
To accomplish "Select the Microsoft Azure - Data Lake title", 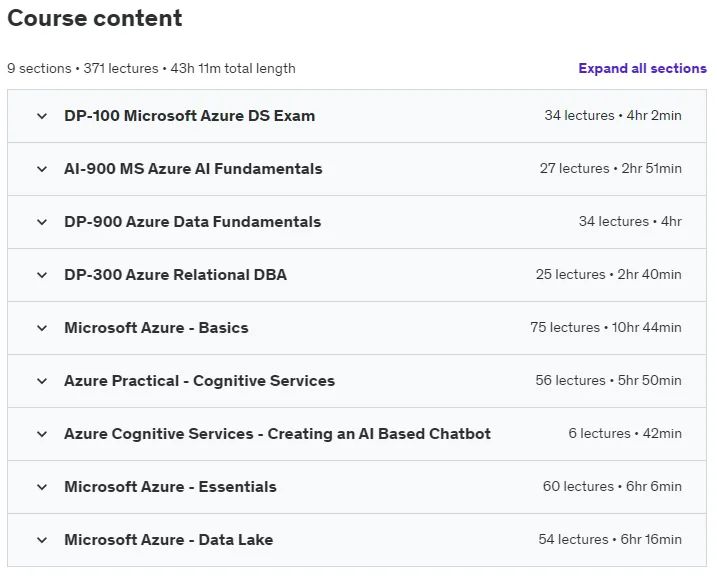I will point(169,540).
